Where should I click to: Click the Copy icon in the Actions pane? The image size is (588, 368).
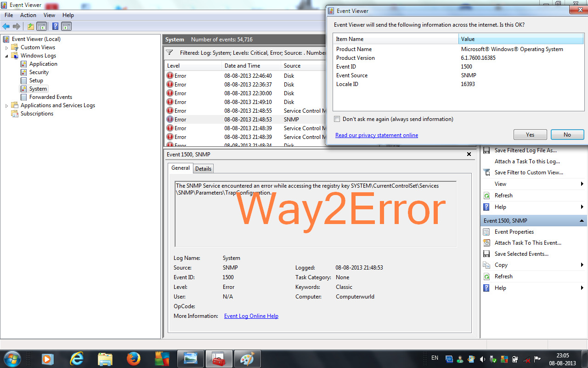486,265
